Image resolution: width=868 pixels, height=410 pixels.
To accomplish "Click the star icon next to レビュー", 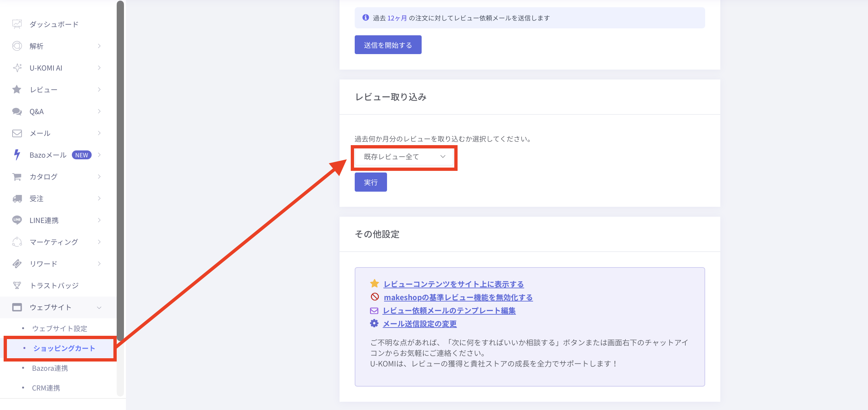I will point(17,90).
